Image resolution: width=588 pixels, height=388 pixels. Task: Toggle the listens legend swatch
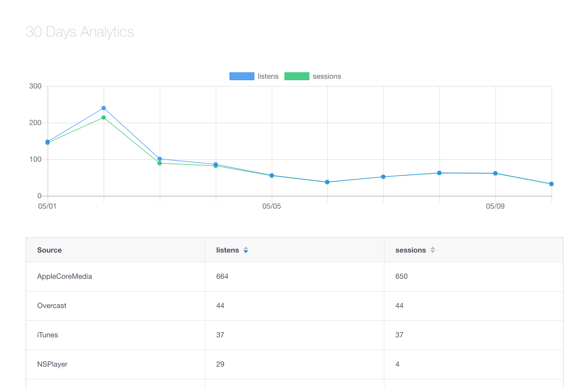[242, 76]
